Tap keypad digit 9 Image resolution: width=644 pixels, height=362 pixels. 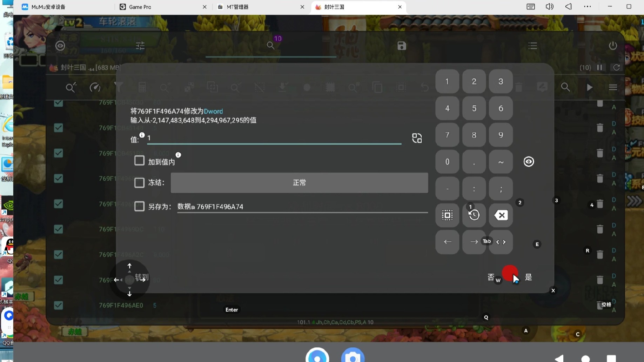click(x=501, y=135)
